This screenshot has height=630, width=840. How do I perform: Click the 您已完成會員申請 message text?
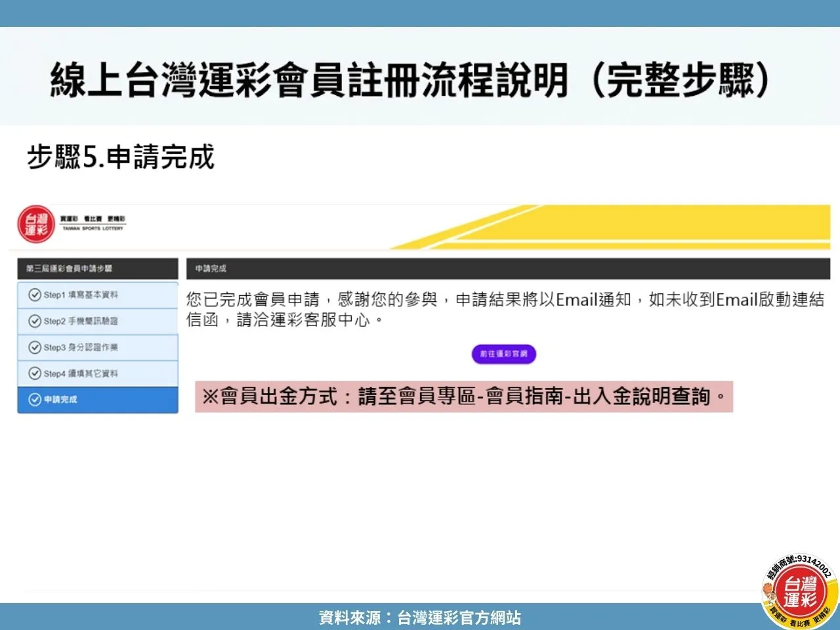(505, 310)
